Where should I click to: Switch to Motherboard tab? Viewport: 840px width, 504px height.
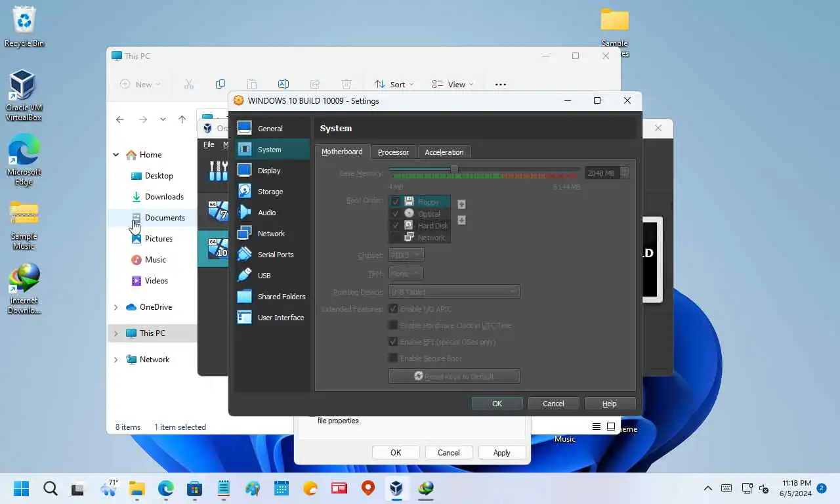(342, 152)
